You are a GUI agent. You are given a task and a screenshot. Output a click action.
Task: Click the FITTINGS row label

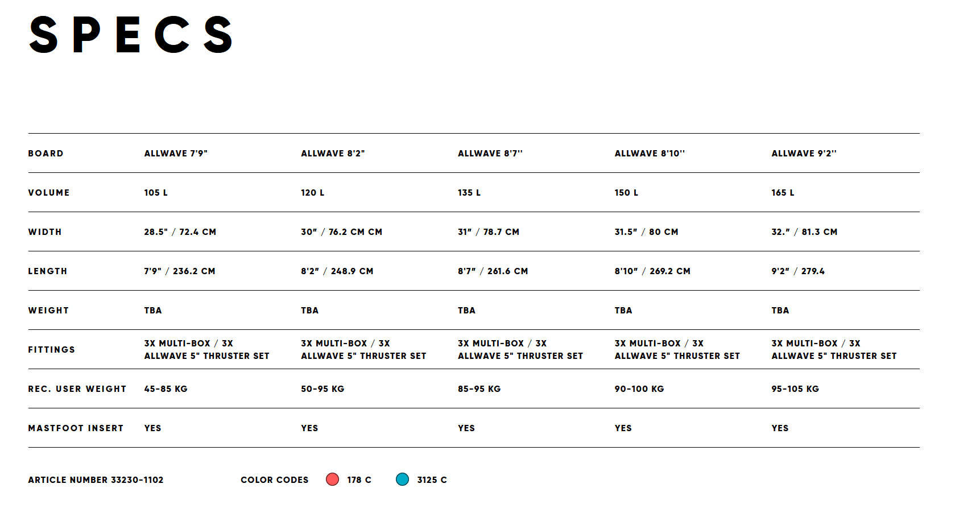(52, 350)
